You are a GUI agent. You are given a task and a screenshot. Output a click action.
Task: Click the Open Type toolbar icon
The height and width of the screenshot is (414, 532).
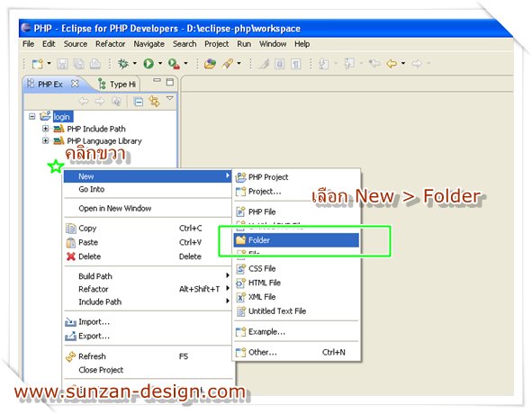click(210, 64)
